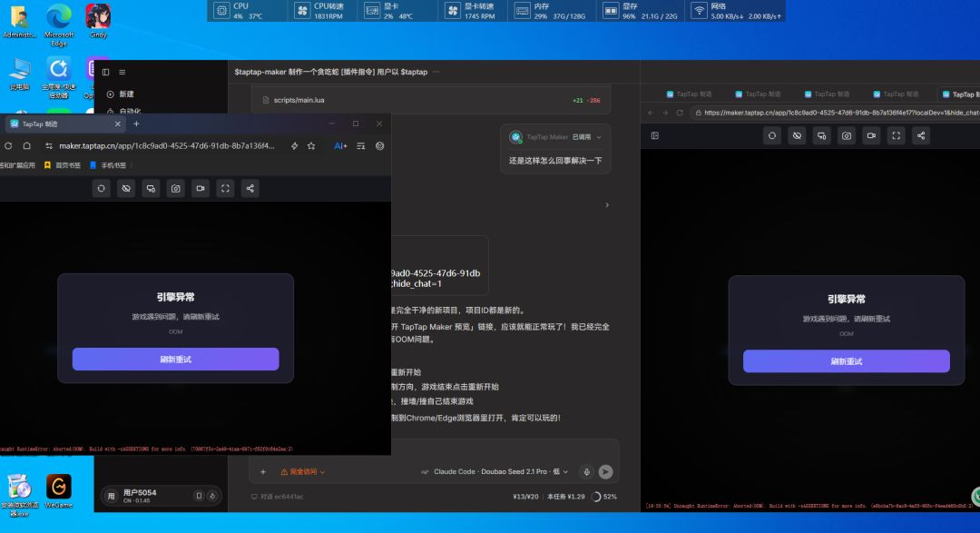Click 52% context usage progress ring

click(x=597, y=497)
